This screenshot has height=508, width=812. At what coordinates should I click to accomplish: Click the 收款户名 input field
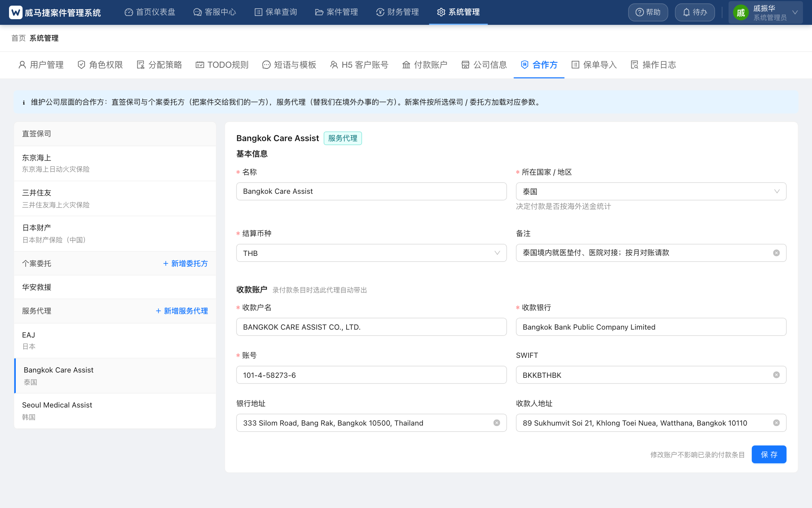click(x=371, y=327)
